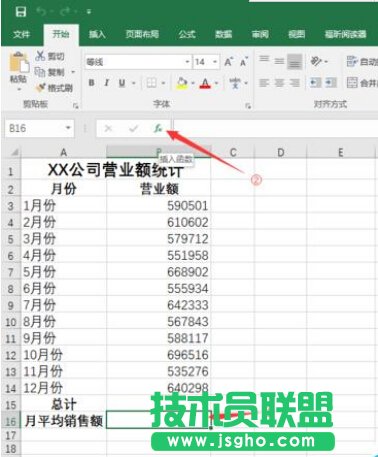The image size is (378, 457).
Task: Select column C header
Action: pos(233,153)
